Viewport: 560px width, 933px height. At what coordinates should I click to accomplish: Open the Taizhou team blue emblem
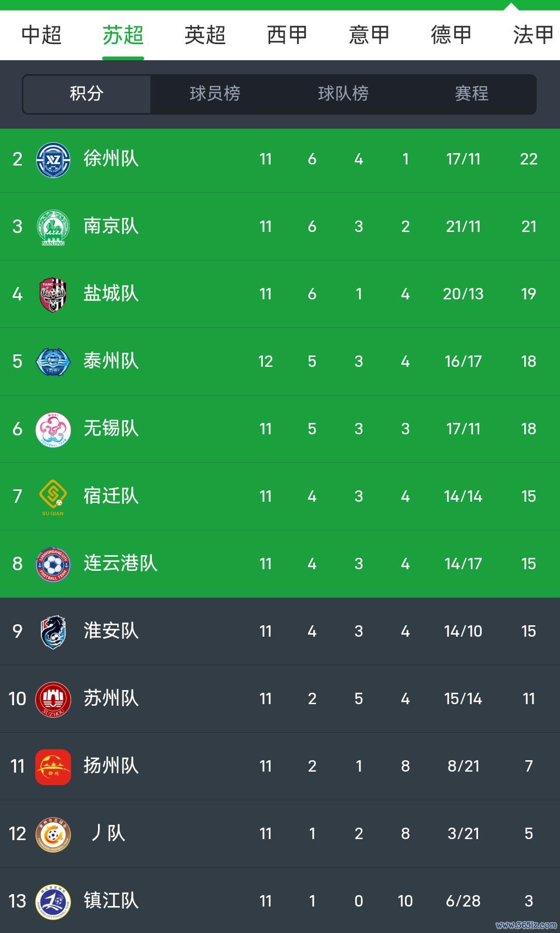(53, 362)
